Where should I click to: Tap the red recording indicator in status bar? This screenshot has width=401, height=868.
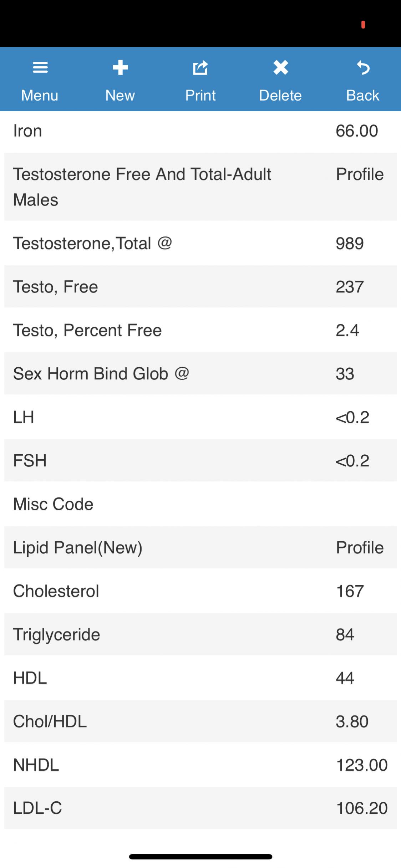[x=363, y=25]
